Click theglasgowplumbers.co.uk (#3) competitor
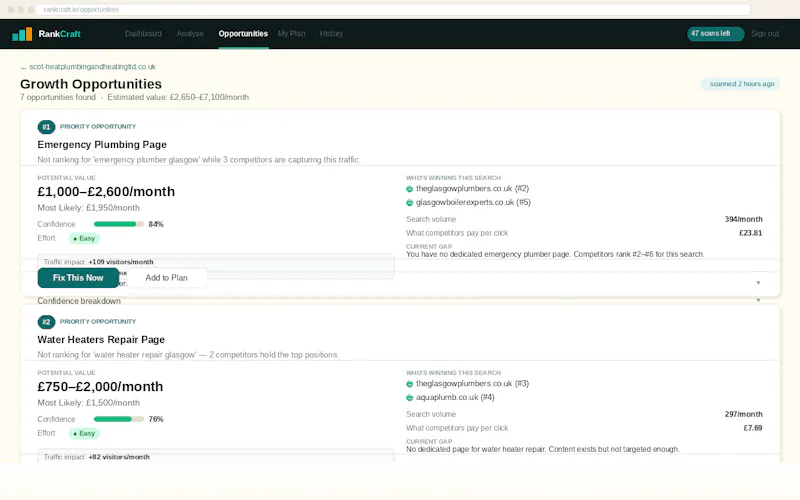This screenshot has height=500, width=800. pos(472,384)
